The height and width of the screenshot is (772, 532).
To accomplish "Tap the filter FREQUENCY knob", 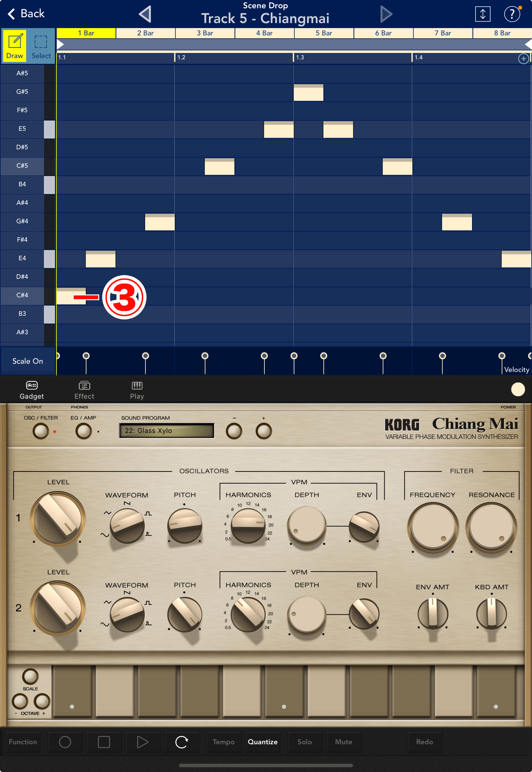I will pyautogui.click(x=433, y=528).
